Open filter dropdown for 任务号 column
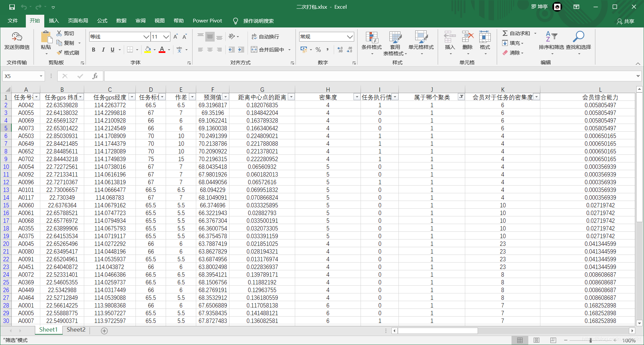 pos(36,97)
